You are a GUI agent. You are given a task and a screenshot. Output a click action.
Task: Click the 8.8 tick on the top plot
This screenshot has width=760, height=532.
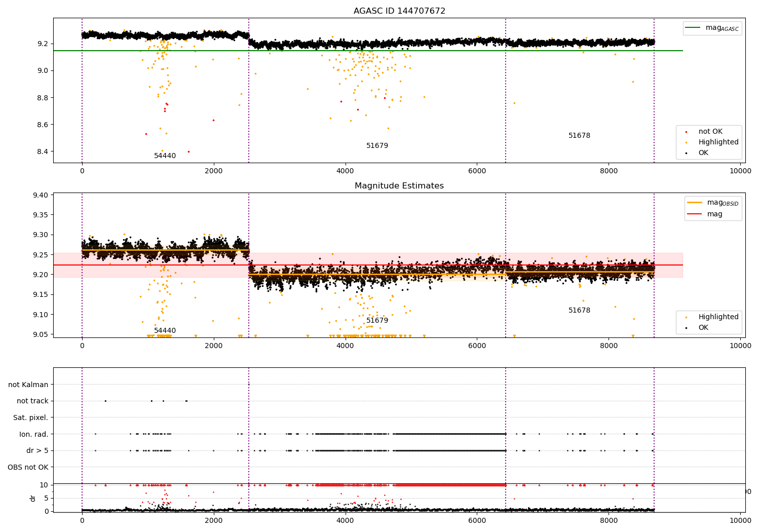pos(44,98)
